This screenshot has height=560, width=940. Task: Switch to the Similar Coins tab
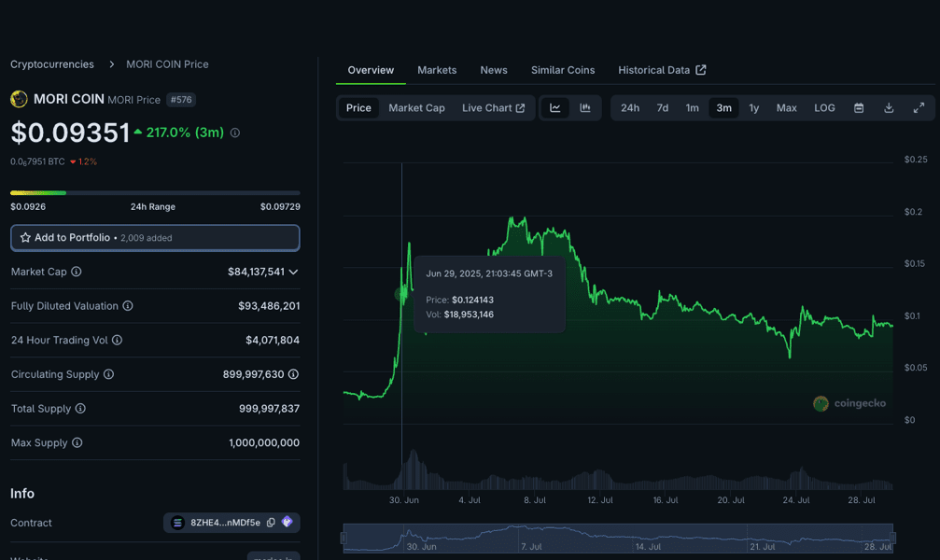point(563,70)
